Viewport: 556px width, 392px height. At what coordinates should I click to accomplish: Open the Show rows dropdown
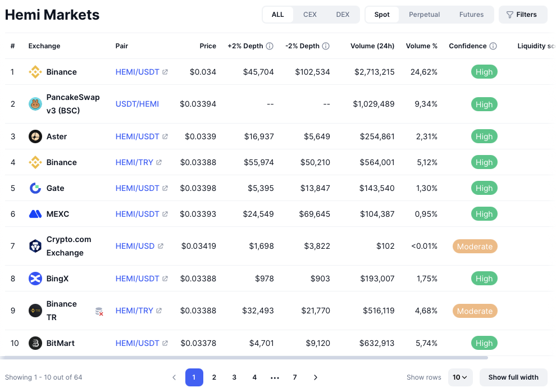click(461, 377)
